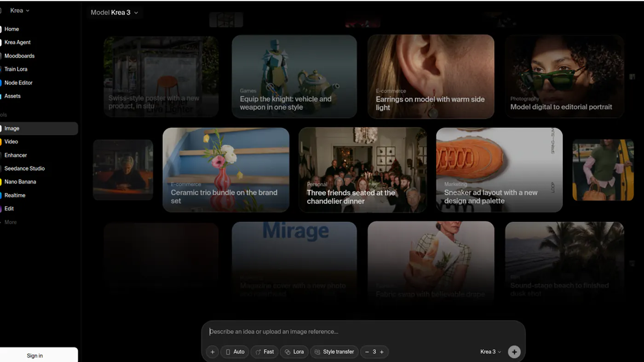
Task: Decrease image count with the minus icon
Action: [367, 352]
